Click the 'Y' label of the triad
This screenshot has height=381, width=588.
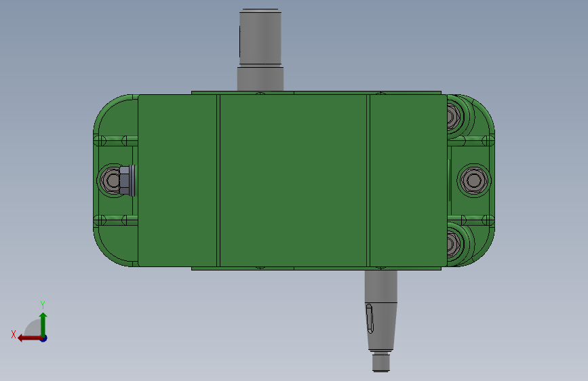tap(43, 304)
